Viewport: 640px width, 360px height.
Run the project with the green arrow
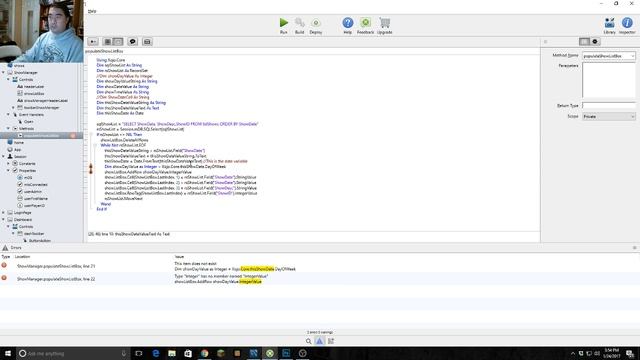284,23
